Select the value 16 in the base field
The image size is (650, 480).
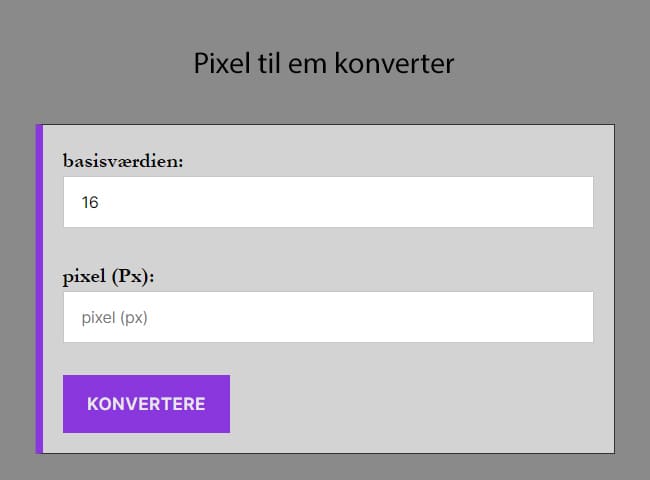(90, 203)
